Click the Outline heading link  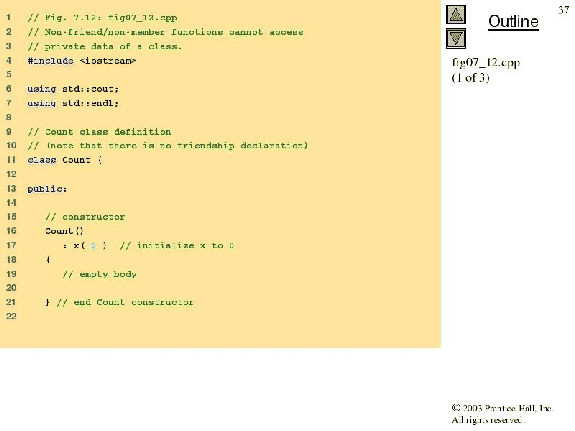pos(513,22)
